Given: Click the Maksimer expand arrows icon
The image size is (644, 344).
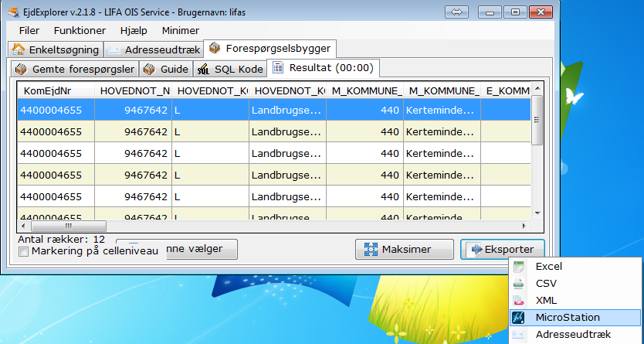Looking at the screenshot, I should 371,249.
